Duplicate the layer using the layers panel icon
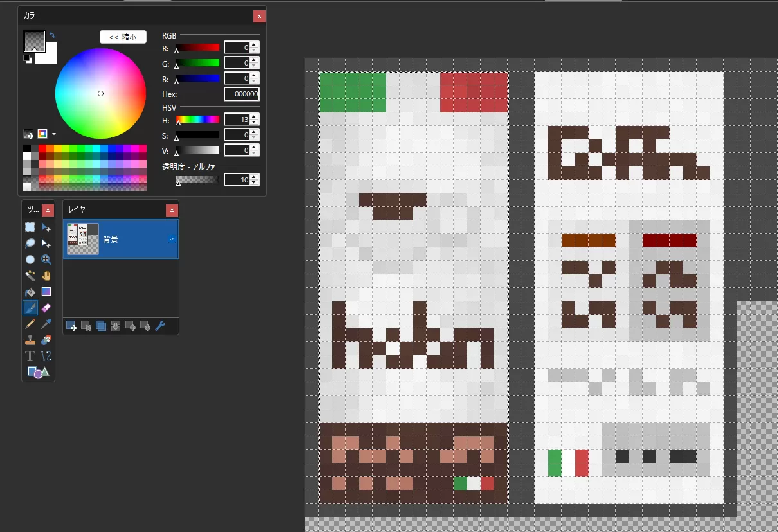 101,326
